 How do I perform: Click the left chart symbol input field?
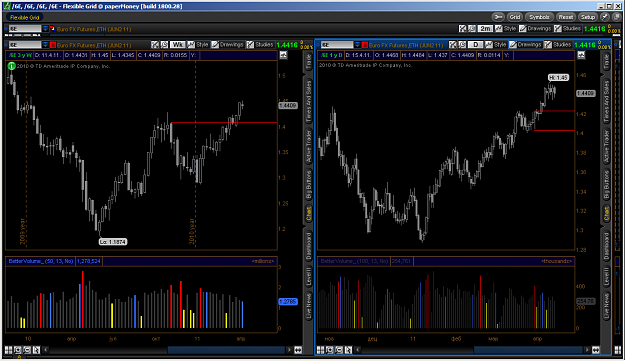[x=25, y=45]
